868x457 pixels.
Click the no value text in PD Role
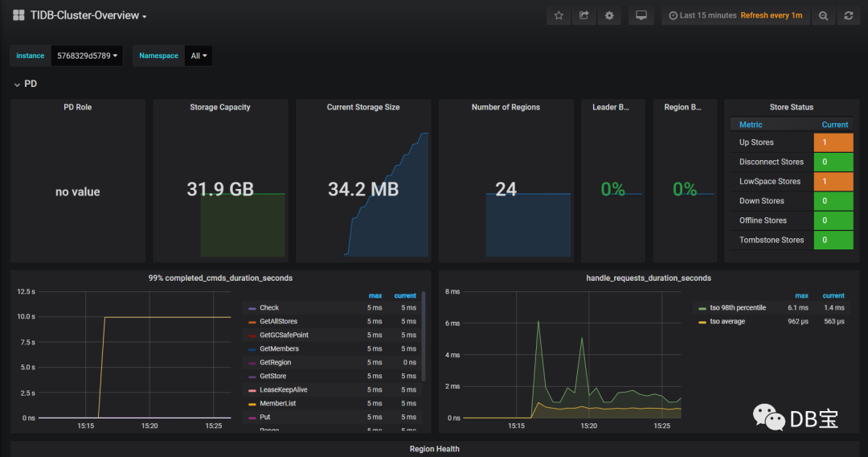click(77, 191)
